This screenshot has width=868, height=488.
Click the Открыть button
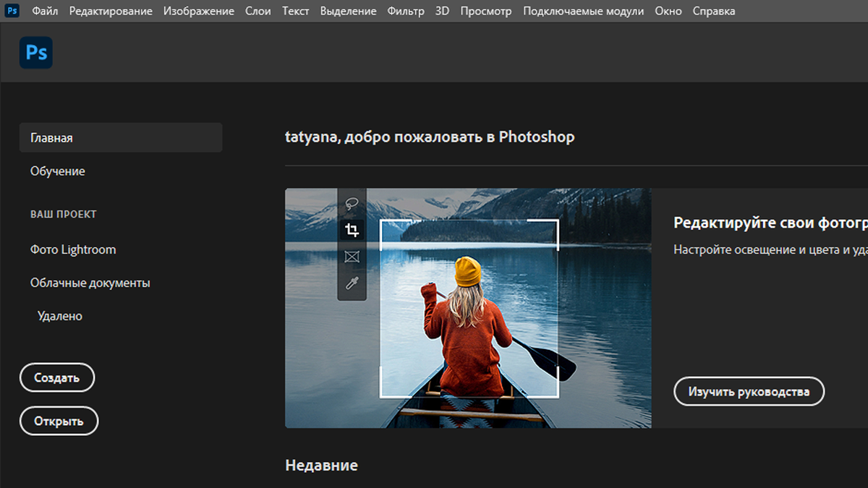coord(59,421)
